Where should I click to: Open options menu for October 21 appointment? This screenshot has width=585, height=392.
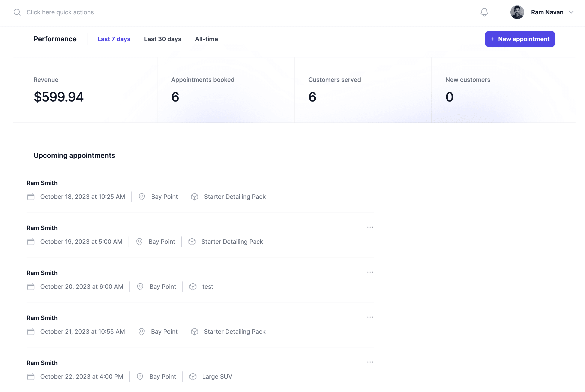[x=370, y=317]
